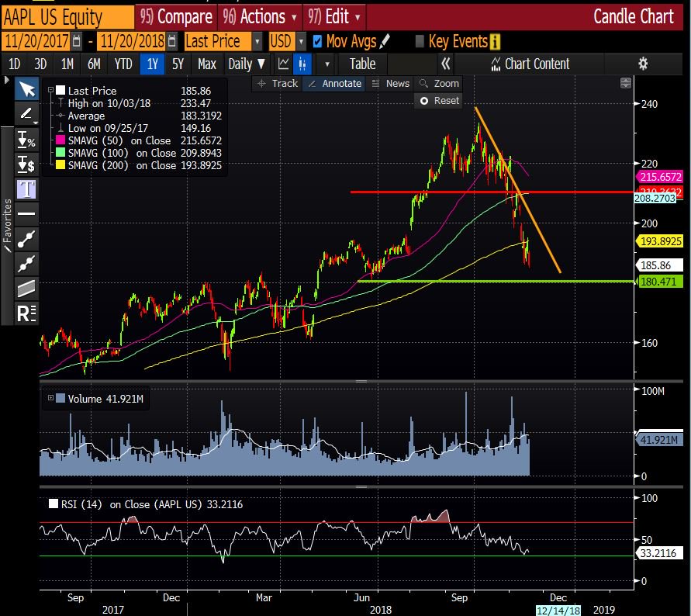The image size is (691, 616).
Task: Select the text annotation tool
Action: pos(26,189)
